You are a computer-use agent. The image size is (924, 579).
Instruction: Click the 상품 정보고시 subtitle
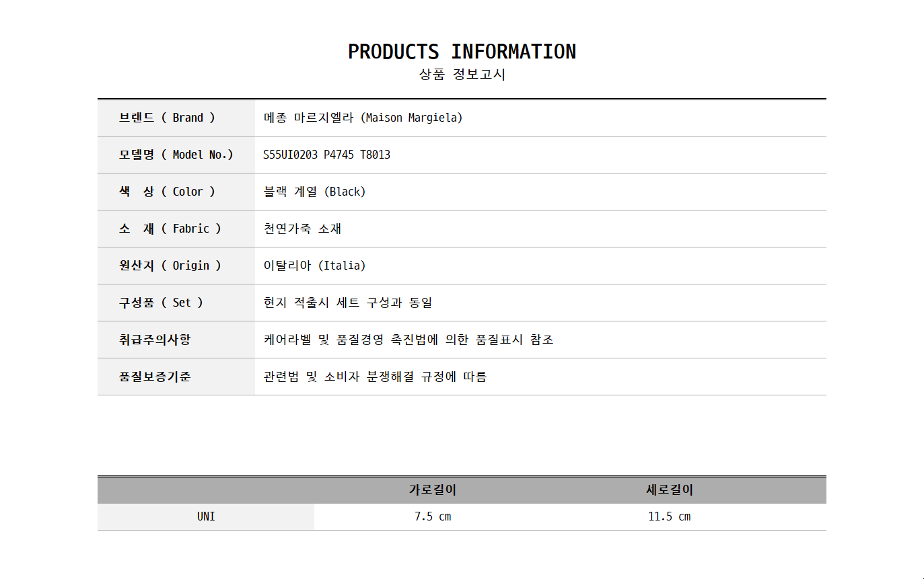(x=462, y=75)
